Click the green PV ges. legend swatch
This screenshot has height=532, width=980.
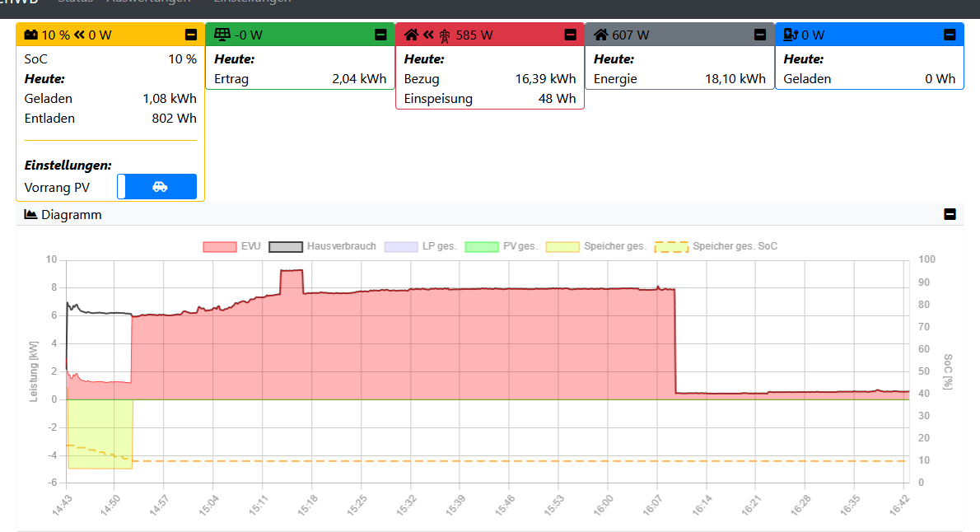pyautogui.click(x=482, y=246)
